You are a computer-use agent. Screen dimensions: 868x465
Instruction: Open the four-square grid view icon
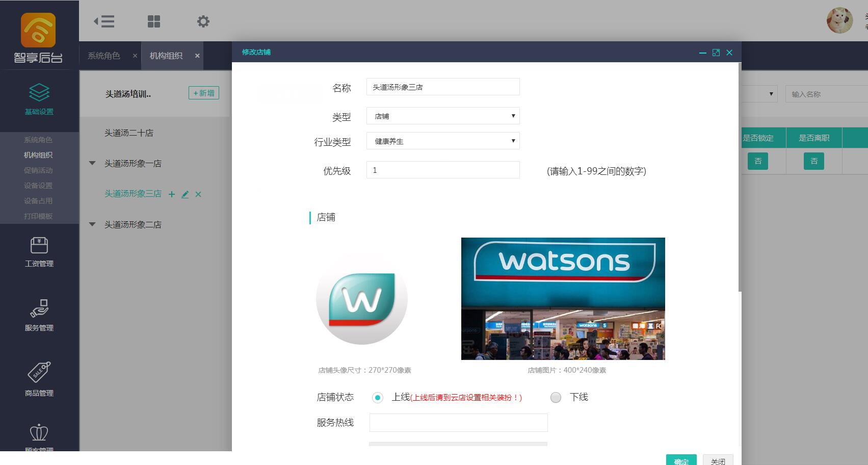[x=153, y=21]
